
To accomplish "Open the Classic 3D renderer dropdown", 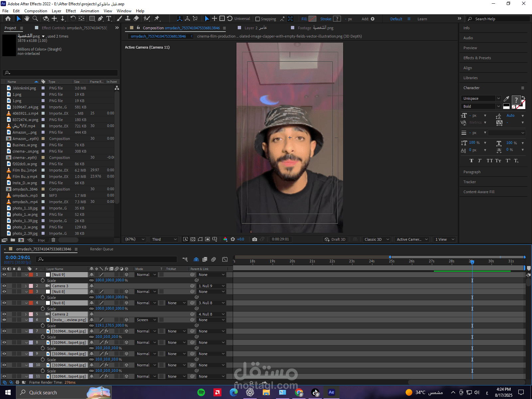I will (377, 239).
